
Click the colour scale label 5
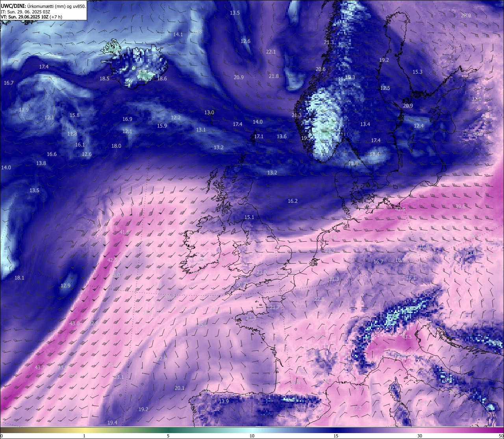coord(168,436)
